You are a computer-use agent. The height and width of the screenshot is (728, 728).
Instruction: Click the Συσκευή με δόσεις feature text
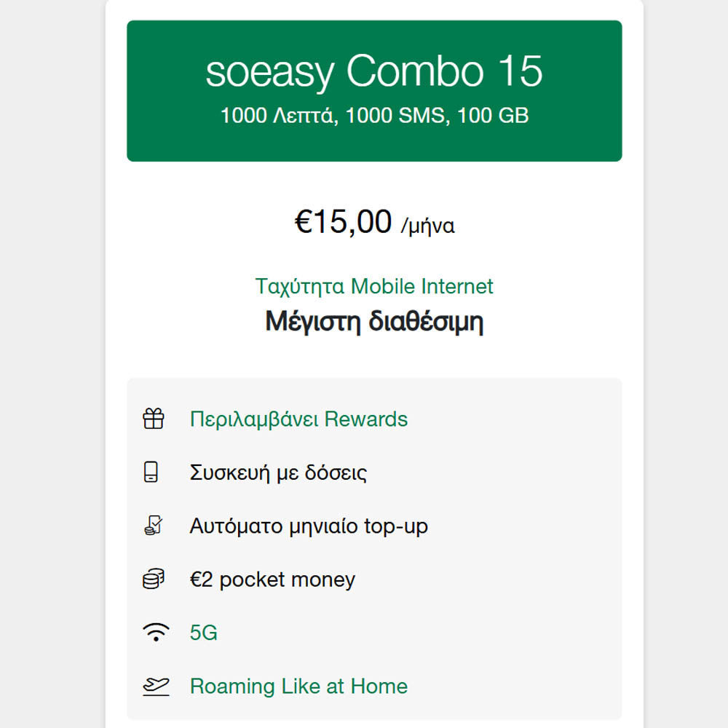[x=278, y=472]
